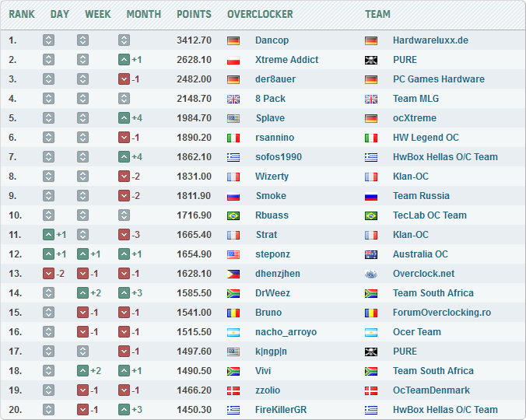Open Dancop's overclocker profile
This screenshot has width=526, height=420.
pyautogui.click(x=272, y=40)
